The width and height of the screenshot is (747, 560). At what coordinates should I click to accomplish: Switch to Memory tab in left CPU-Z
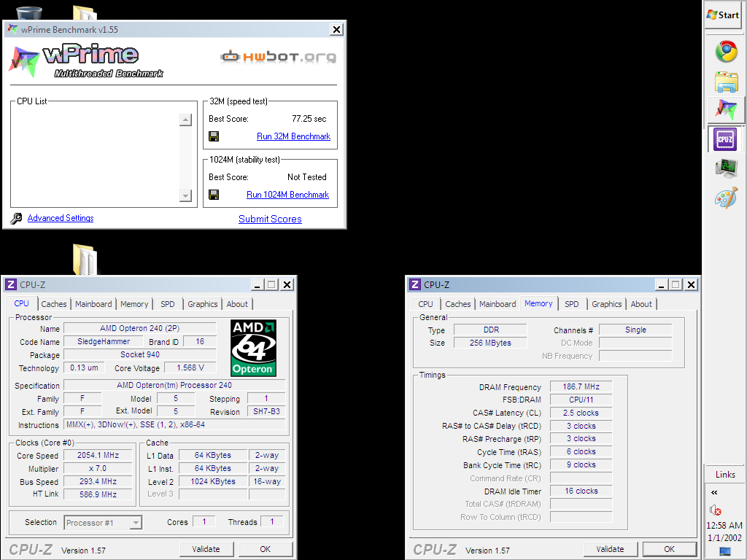(134, 304)
